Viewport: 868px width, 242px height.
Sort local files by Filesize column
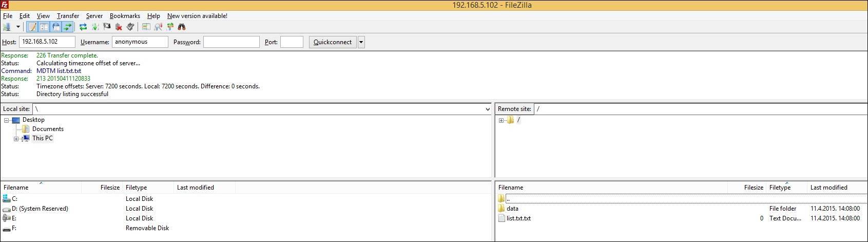click(x=102, y=188)
